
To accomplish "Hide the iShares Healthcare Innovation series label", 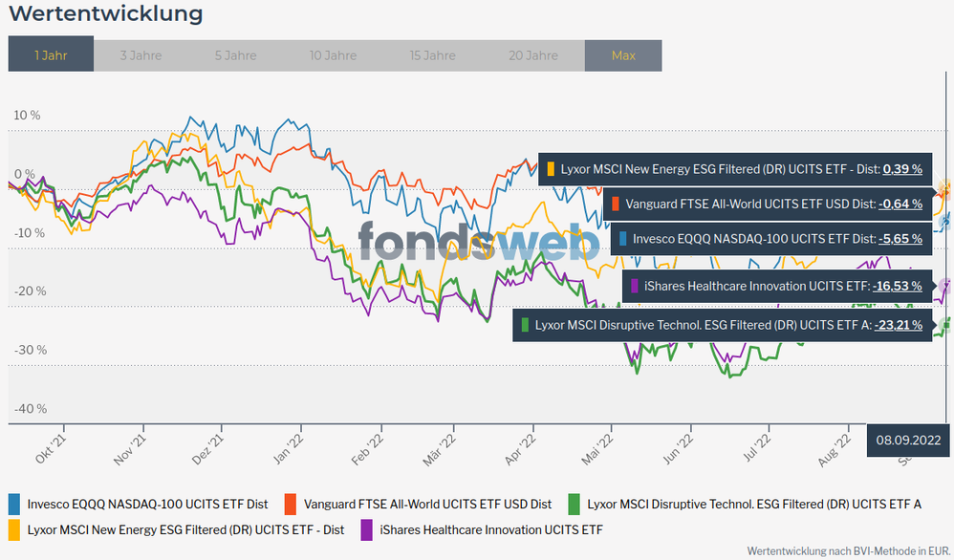I will pos(491,528).
